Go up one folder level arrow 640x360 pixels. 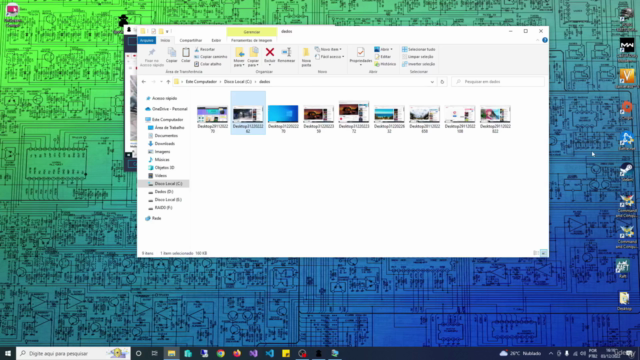point(168,82)
